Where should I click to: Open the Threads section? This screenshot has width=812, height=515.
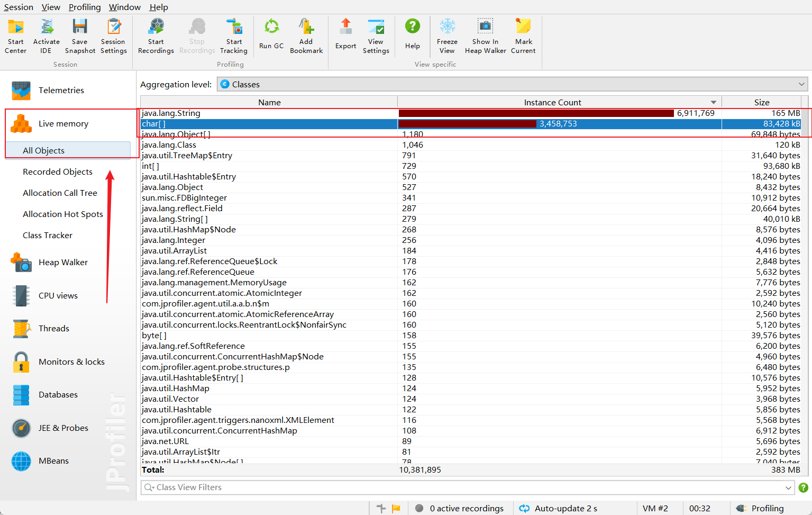40,329
